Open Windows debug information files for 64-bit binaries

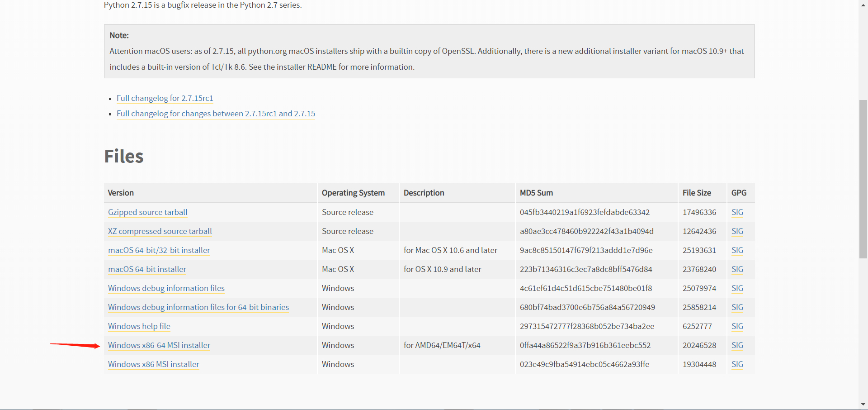tap(198, 307)
